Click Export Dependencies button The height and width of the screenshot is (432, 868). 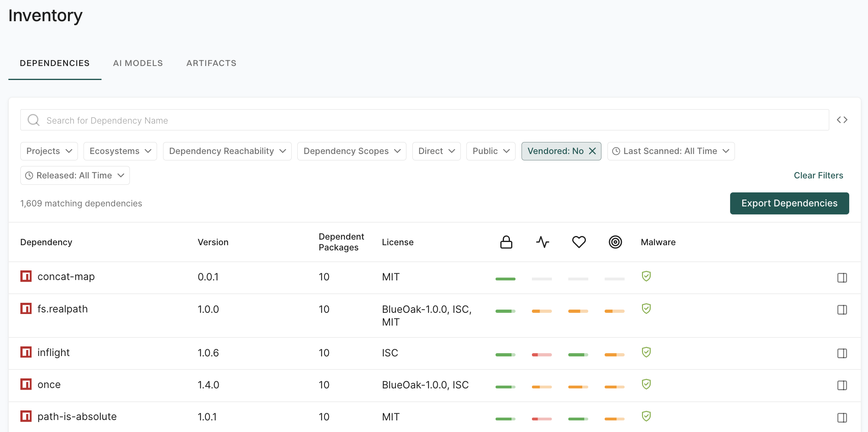pos(789,203)
